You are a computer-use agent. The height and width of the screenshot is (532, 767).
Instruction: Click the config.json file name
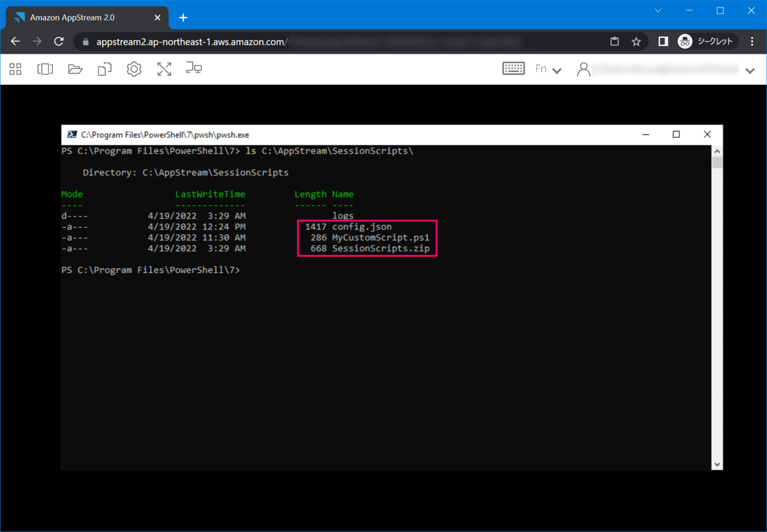click(362, 227)
